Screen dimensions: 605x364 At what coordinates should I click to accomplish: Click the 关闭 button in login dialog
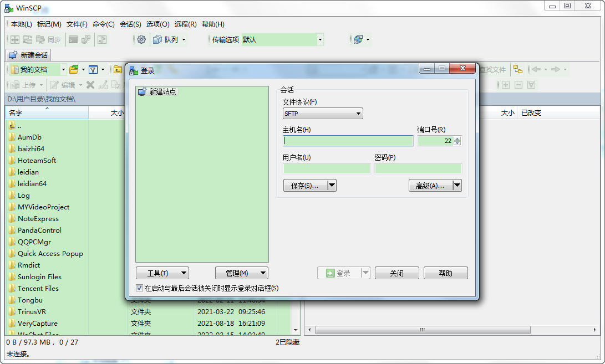(x=396, y=273)
